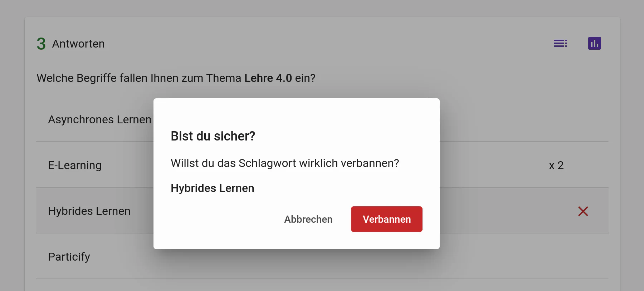The width and height of the screenshot is (644, 291).
Task: Click the red X ban icon
Action: [x=583, y=211]
